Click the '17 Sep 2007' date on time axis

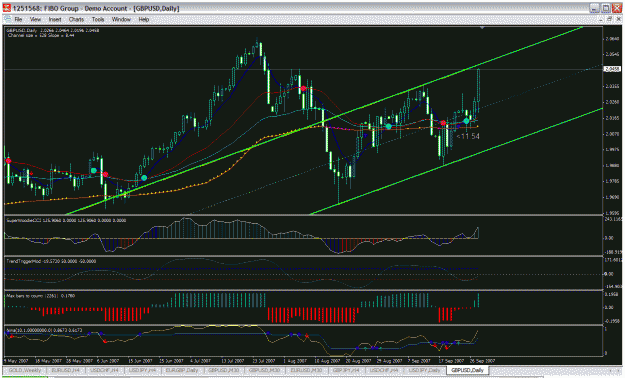451,361
